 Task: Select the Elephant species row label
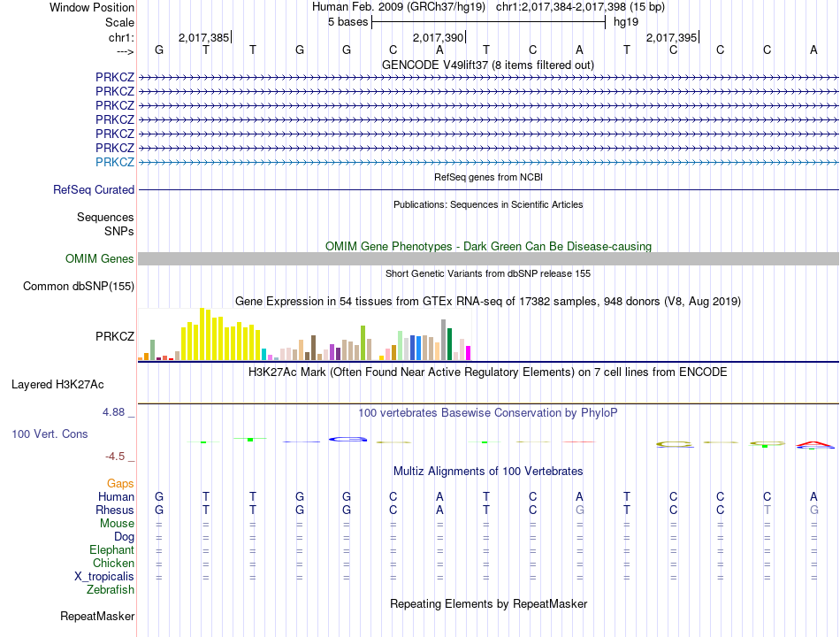112,550
